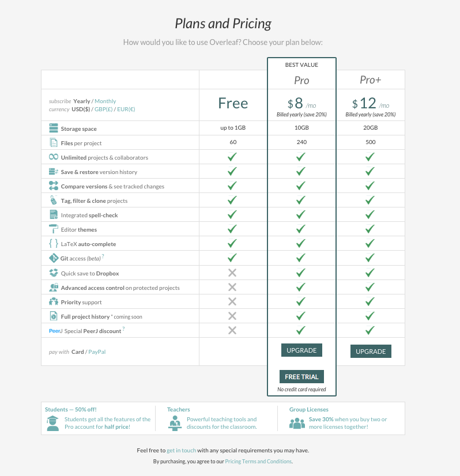The width and height of the screenshot is (460, 476).
Task: Click the LaTeX auto-complete braces icon
Action: pos(54,243)
